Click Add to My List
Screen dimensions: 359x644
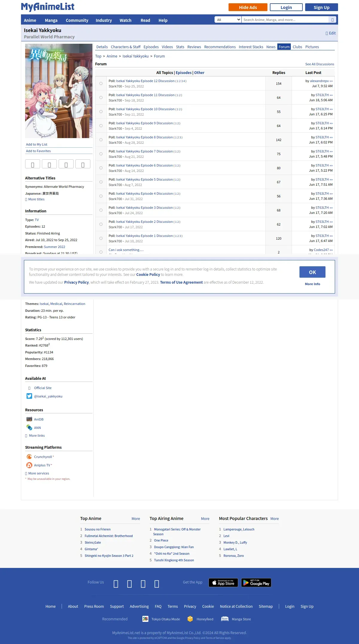click(36, 144)
